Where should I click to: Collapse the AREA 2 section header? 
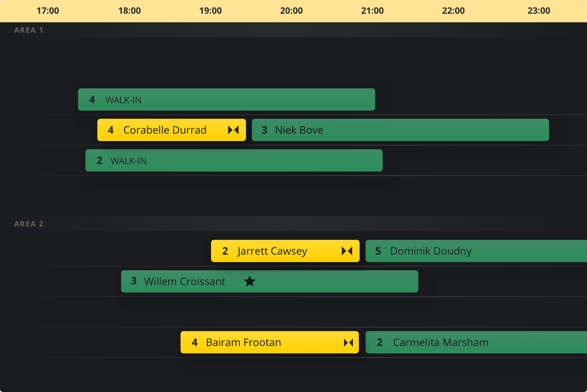pos(29,224)
